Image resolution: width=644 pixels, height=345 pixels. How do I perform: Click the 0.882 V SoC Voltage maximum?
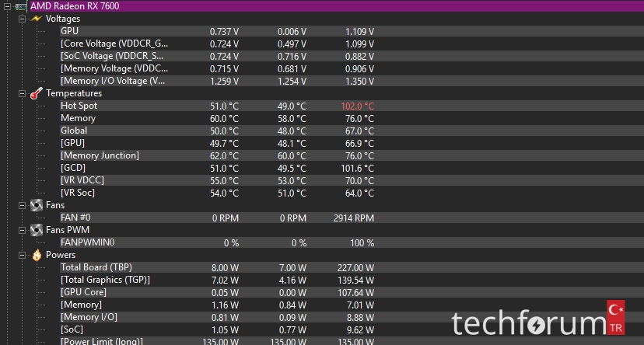pyautogui.click(x=359, y=57)
